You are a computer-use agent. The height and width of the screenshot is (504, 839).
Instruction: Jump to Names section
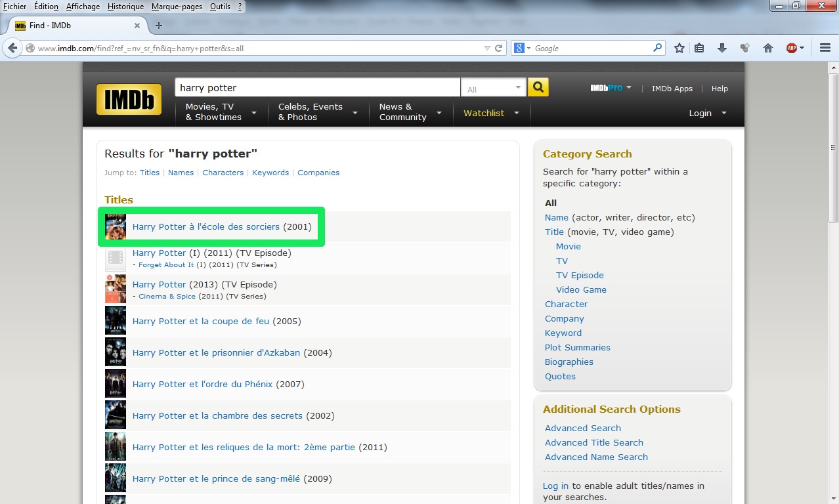181,173
